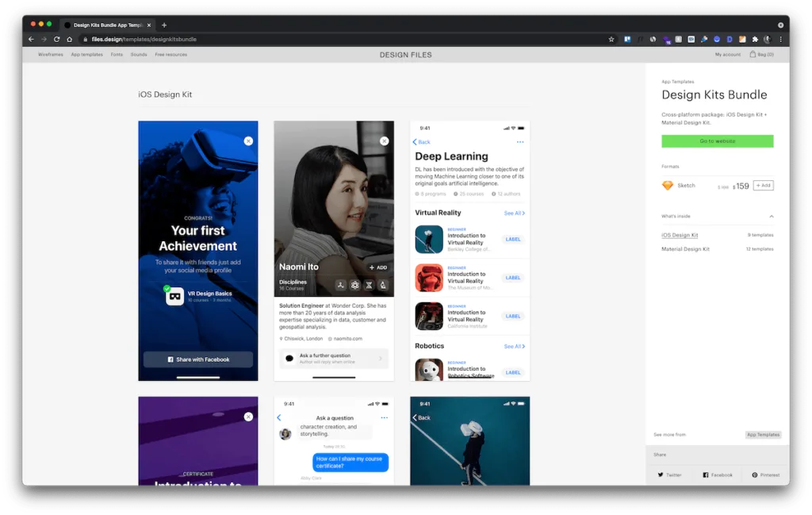The height and width of the screenshot is (515, 812).
Task: Click LABEL for Robotics Software course
Action: [513, 372]
